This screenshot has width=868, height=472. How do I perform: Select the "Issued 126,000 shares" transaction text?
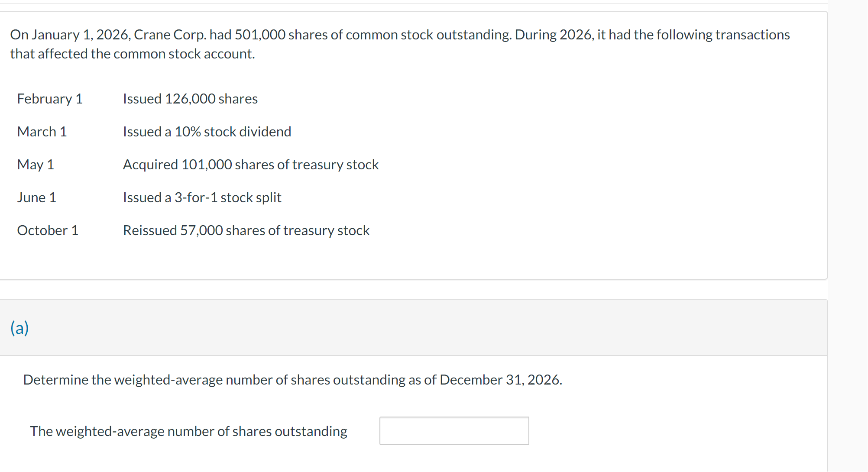[190, 99]
